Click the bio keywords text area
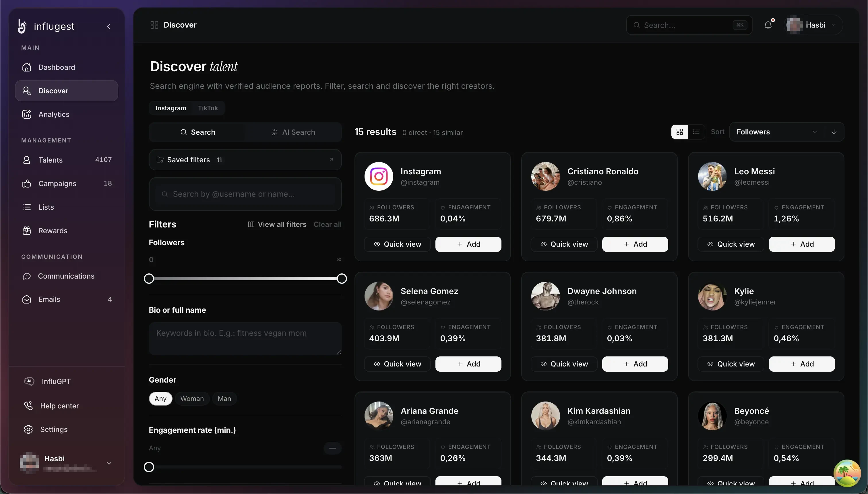The image size is (868, 494). (x=245, y=339)
